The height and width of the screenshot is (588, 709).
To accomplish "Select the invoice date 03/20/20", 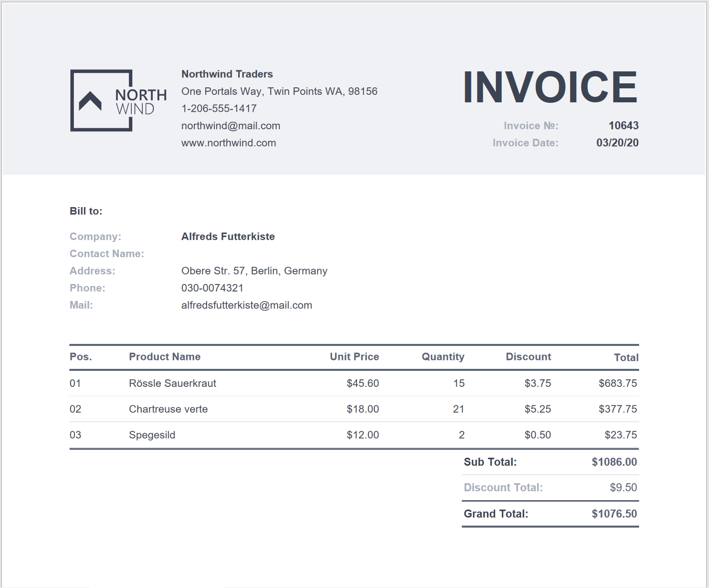I will [x=617, y=143].
